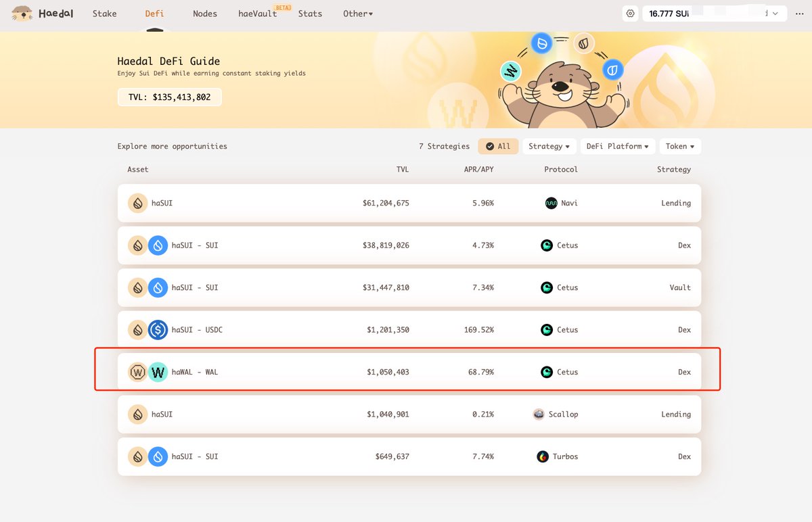The height and width of the screenshot is (522, 812).
Task: Click the $31,447,810 TVL value
Action: [386, 287]
